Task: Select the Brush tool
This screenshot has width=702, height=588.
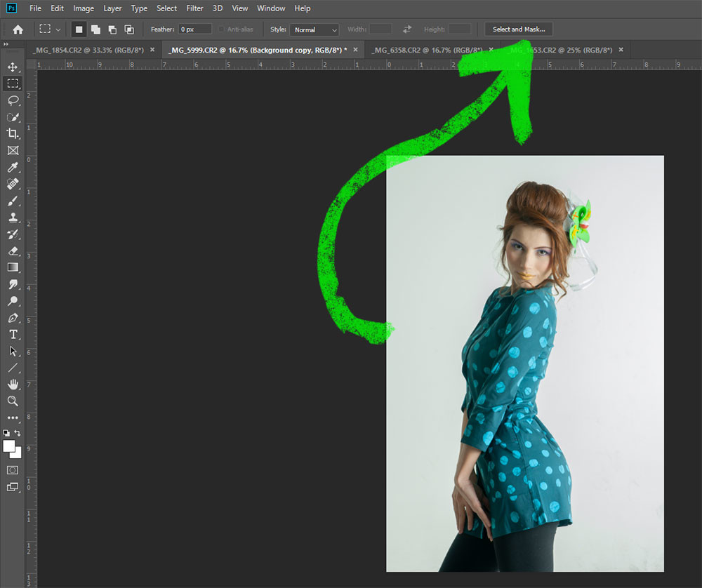Action: (13, 201)
